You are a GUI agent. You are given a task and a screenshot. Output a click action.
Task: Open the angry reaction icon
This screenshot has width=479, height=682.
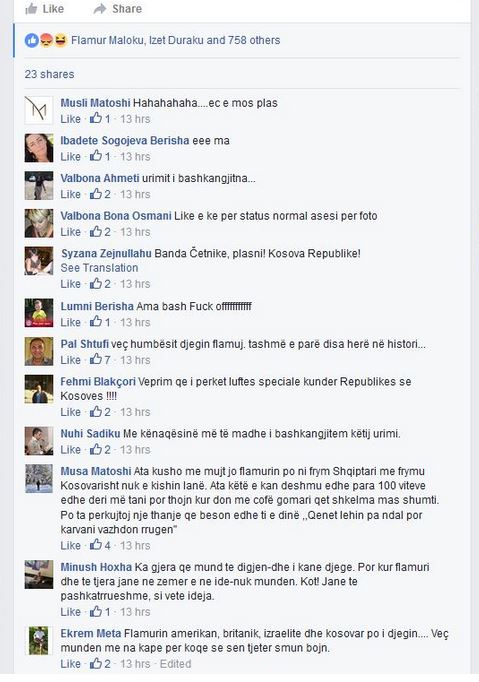[x=46, y=40]
